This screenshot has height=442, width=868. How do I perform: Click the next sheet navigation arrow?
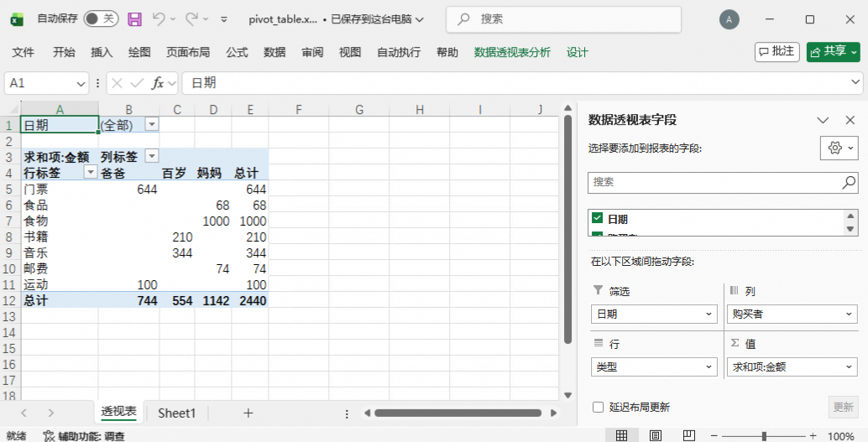pos(51,413)
